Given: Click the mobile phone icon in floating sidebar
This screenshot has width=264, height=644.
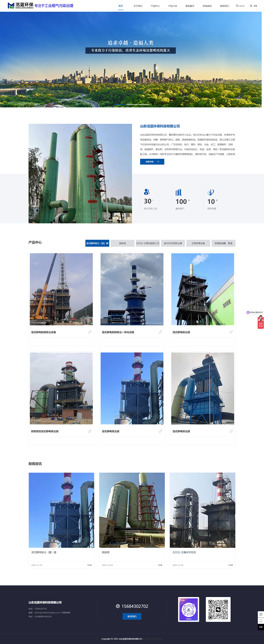Looking at the screenshot, I should click(x=261, y=620).
